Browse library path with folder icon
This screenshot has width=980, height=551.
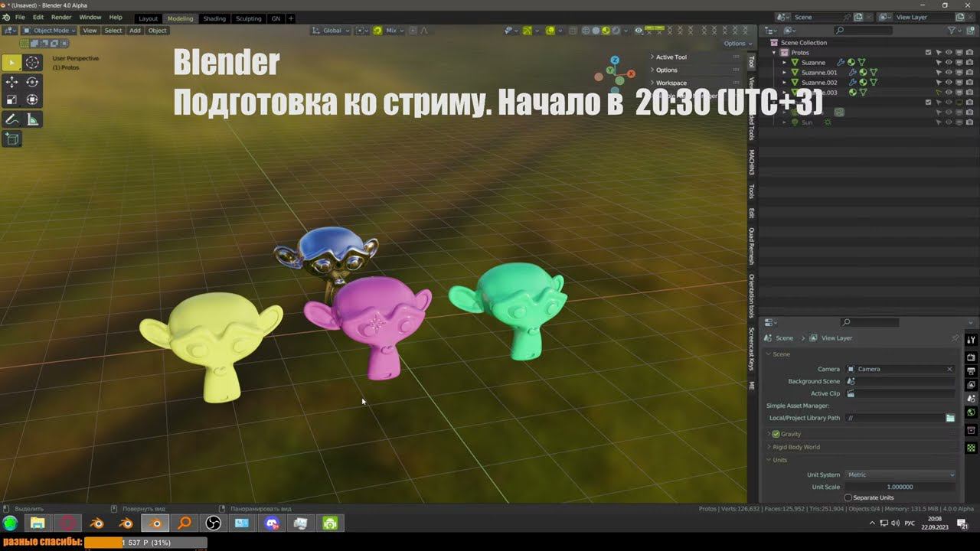(950, 418)
